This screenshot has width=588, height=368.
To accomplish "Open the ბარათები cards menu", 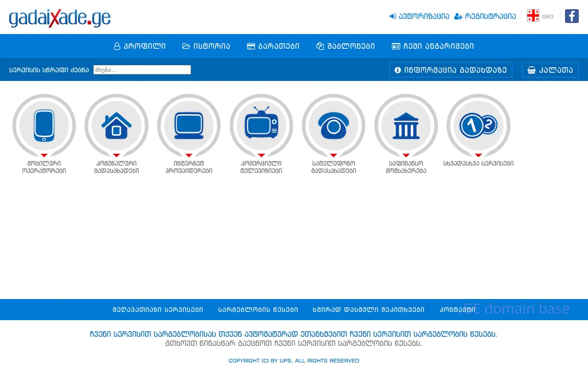I will 273,46.
